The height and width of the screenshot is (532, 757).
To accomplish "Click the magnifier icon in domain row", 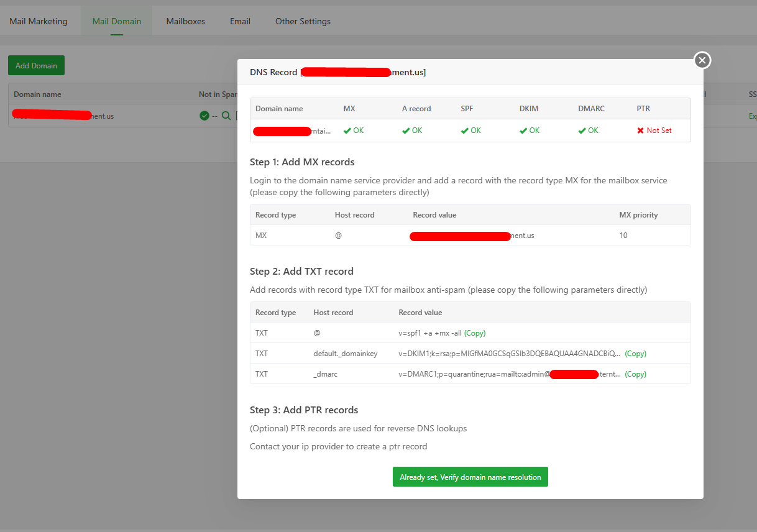I will 226,116.
